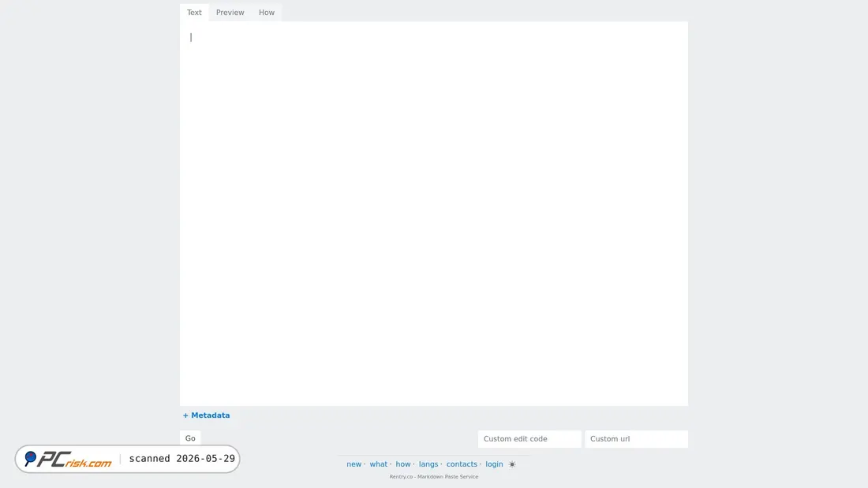This screenshot has height=488, width=868.
Task: Switch to the Text tab
Action: (x=194, y=12)
